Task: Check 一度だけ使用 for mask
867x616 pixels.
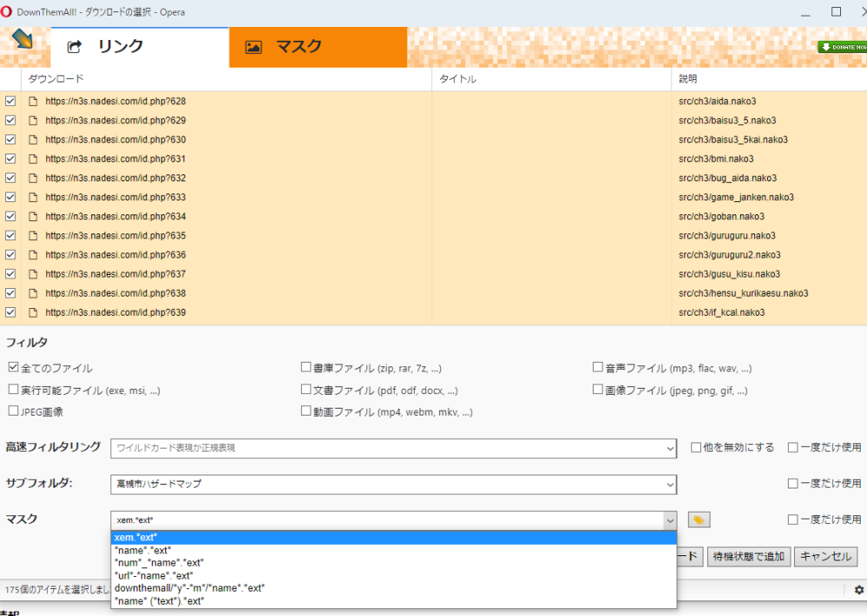Action: (x=793, y=519)
